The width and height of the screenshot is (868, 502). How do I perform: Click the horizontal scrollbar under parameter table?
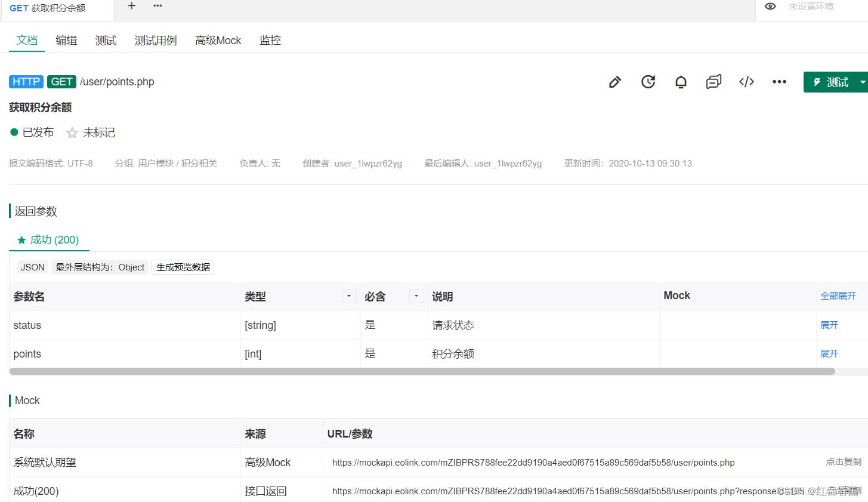pos(422,371)
